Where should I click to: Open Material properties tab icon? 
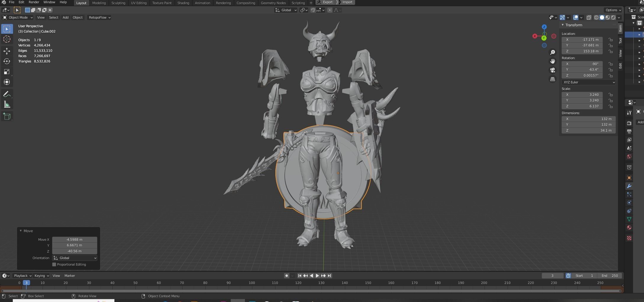click(x=629, y=227)
